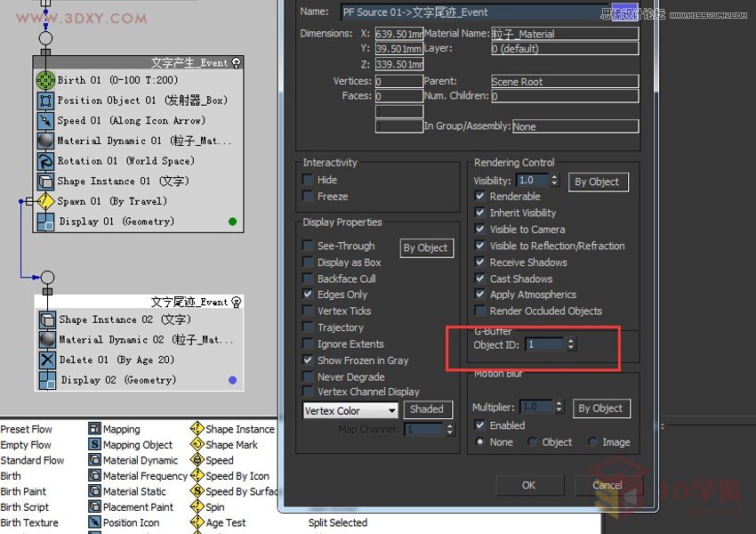
Task: Pick the Mapping Object icon in depot
Action: [x=94, y=444]
